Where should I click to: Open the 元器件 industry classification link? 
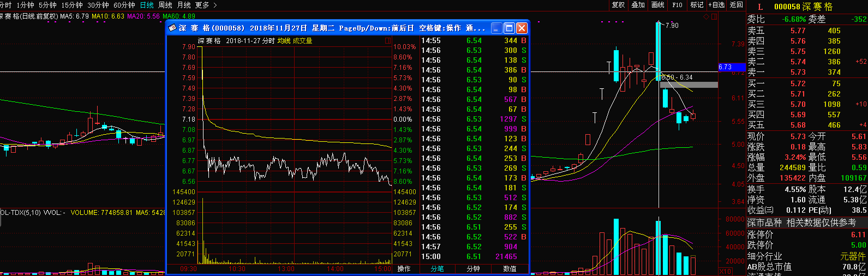[853, 256]
